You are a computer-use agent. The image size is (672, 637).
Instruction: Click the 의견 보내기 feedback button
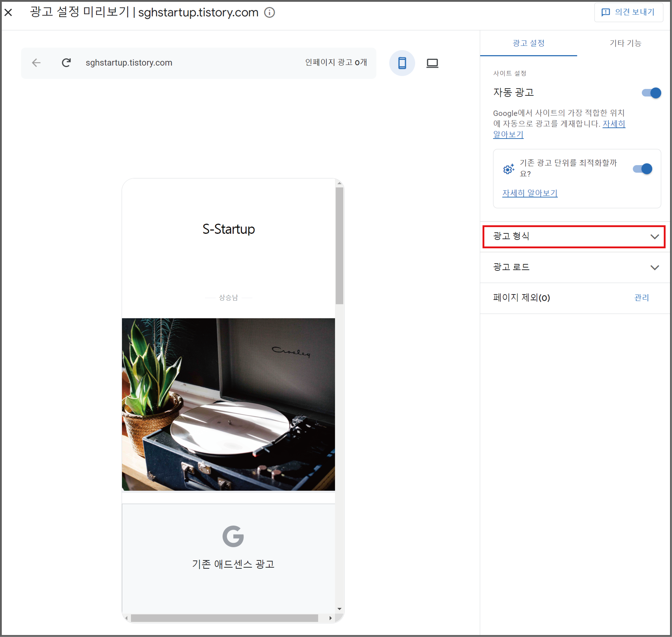point(629,12)
